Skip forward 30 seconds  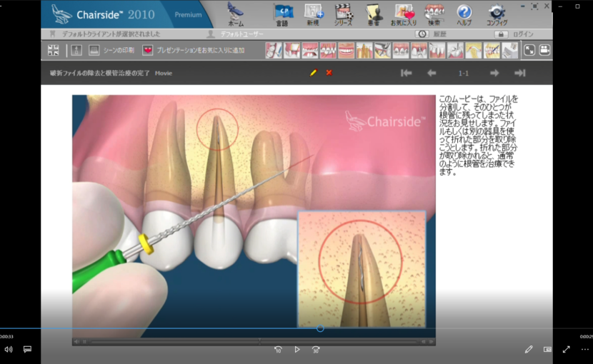[x=316, y=350]
